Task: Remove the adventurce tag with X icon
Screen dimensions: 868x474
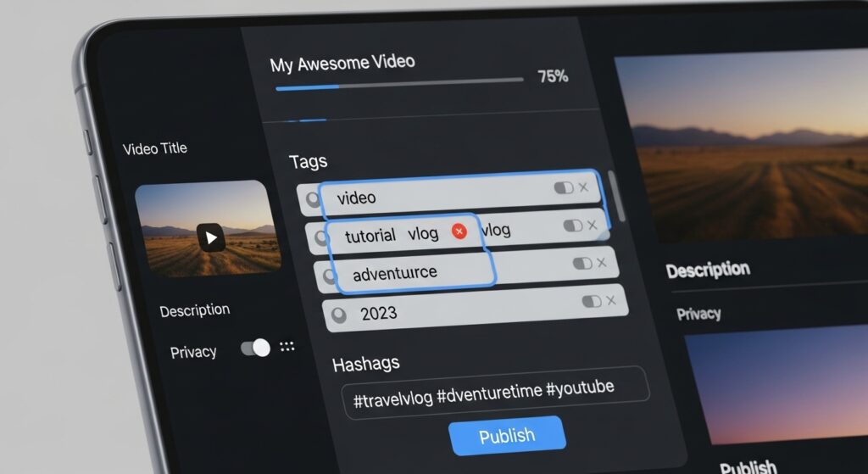Action: click(602, 263)
